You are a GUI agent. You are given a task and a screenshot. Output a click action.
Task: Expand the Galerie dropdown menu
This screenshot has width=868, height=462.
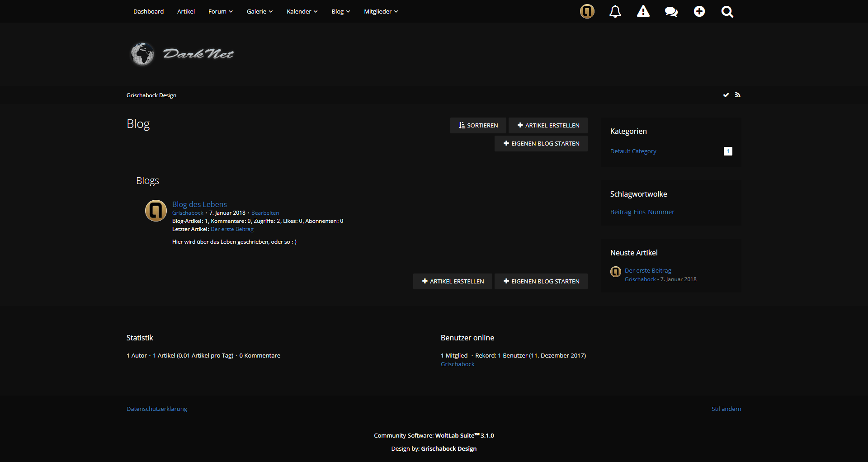(259, 11)
